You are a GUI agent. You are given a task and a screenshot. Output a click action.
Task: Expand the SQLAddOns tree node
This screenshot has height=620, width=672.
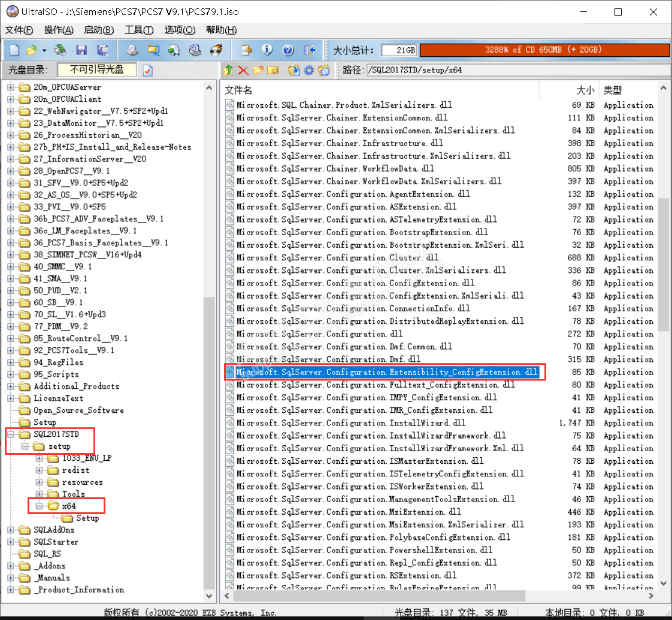pyautogui.click(x=11, y=530)
